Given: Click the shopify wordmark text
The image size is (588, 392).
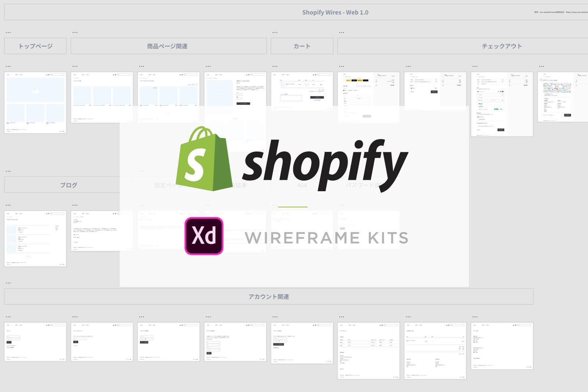Looking at the screenshot, I should tap(325, 165).
